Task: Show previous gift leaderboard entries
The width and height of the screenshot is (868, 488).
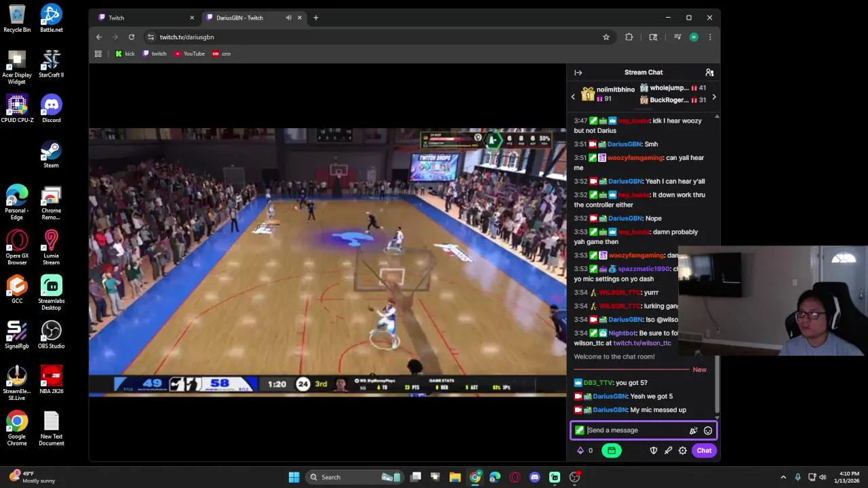Action: tap(573, 97)
